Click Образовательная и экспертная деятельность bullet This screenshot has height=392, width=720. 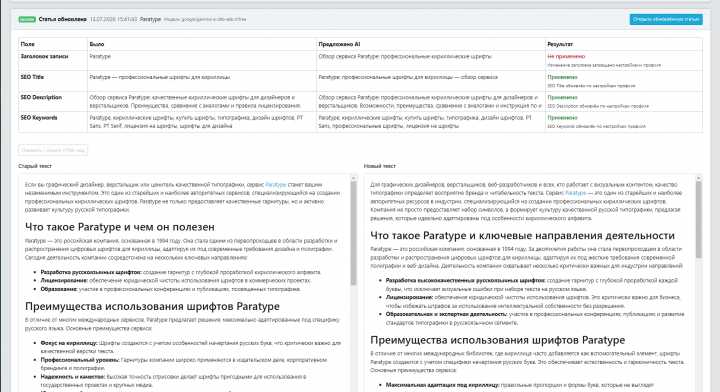click(x=534, y=319)
